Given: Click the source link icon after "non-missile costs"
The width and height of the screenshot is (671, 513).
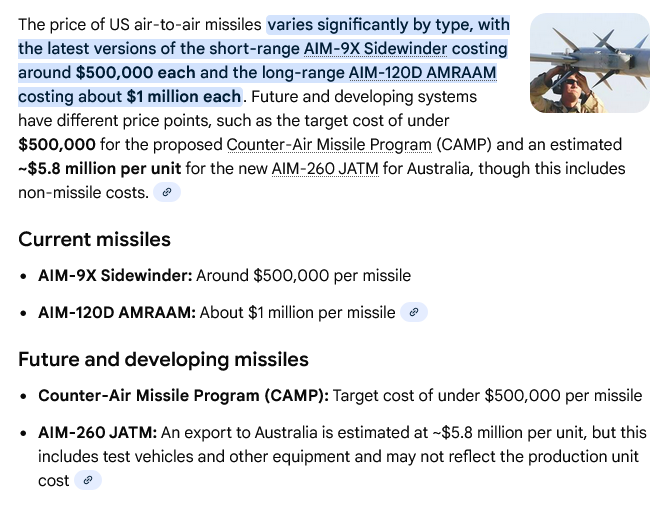Looking at the screenshot, I should 168,192.
